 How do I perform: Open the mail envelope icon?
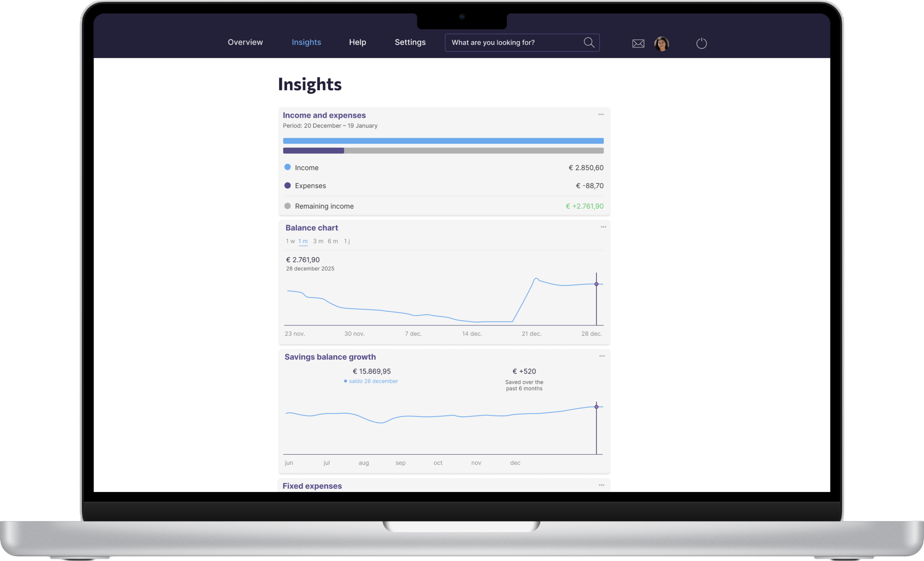pyautogui.click(x=638, y=43)
